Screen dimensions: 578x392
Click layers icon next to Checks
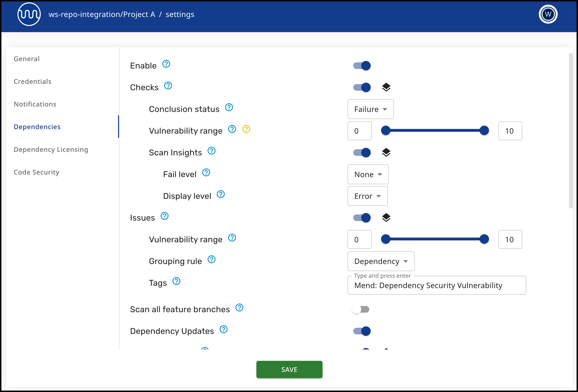click(x=386, y=87)
